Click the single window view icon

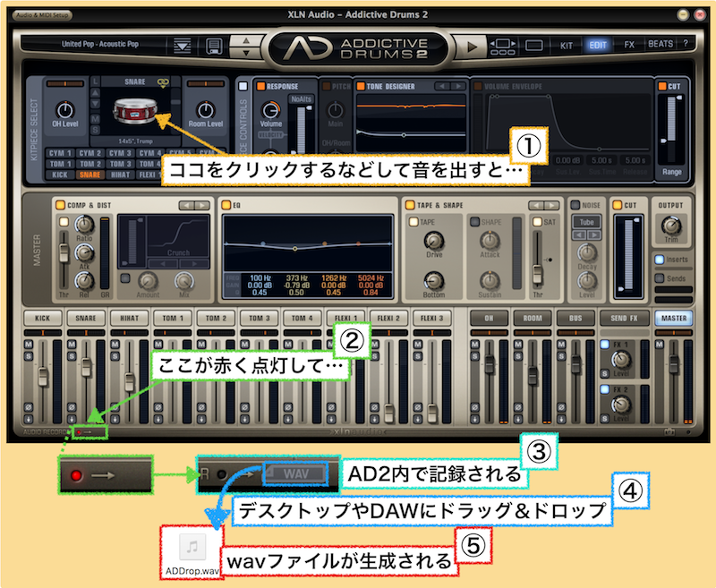(533, 46)
